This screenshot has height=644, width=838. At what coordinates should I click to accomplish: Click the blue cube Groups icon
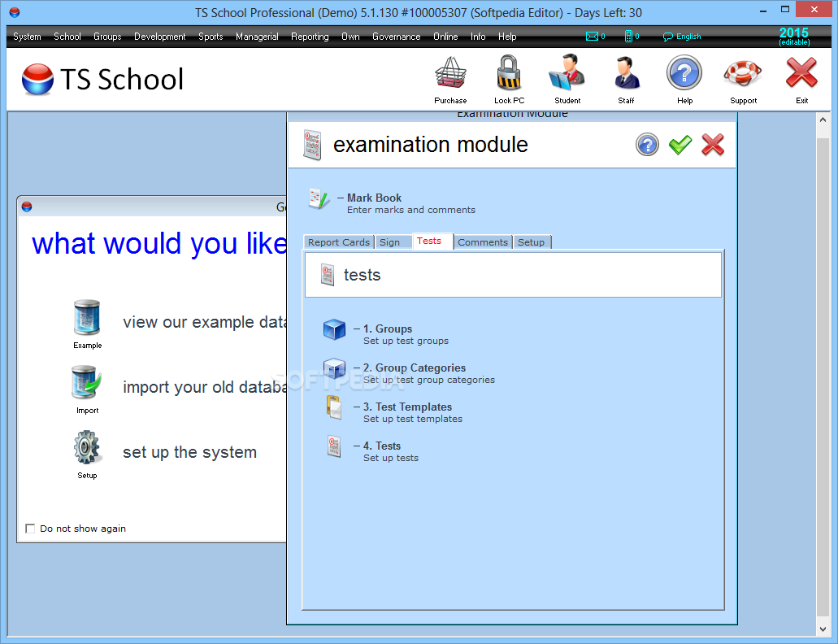point(335,329)
